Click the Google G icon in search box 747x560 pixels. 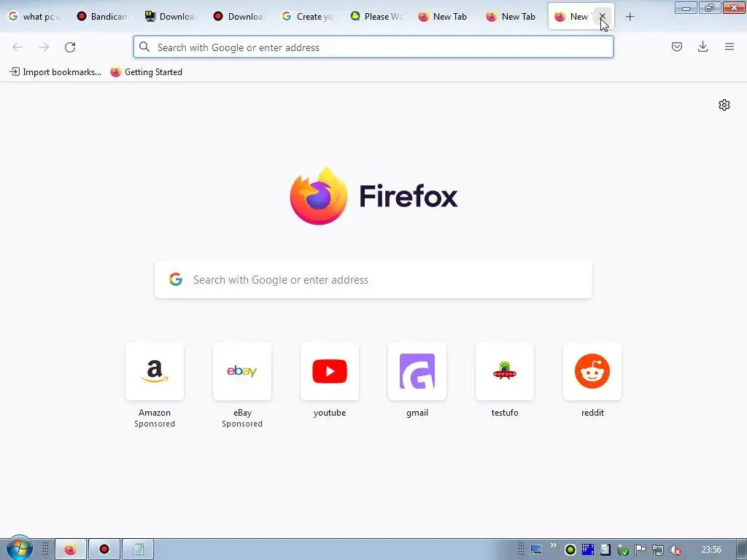[176, 279]
